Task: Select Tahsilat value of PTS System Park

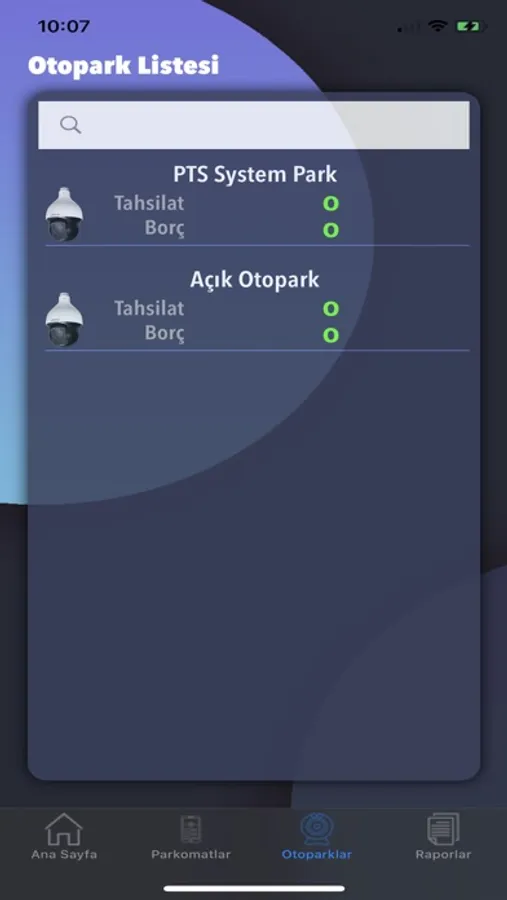Action: 331,204
